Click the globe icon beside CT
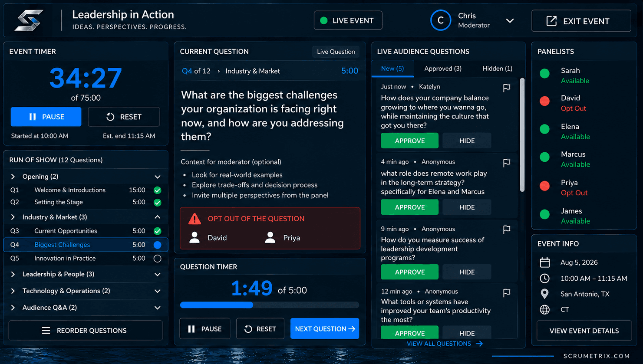Image resolution: width=643 pixels, height=364 pixels. [x=545, y=310]
